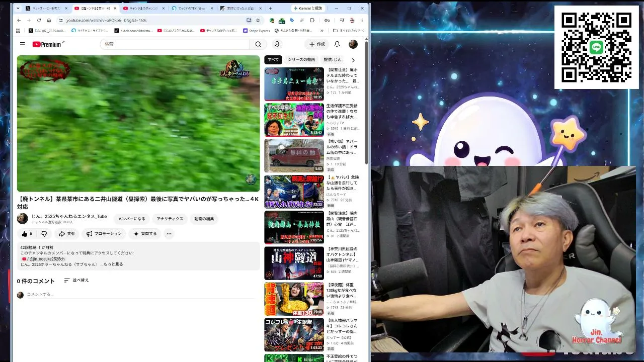Start voice search with the microphone icon

[277, 44]
